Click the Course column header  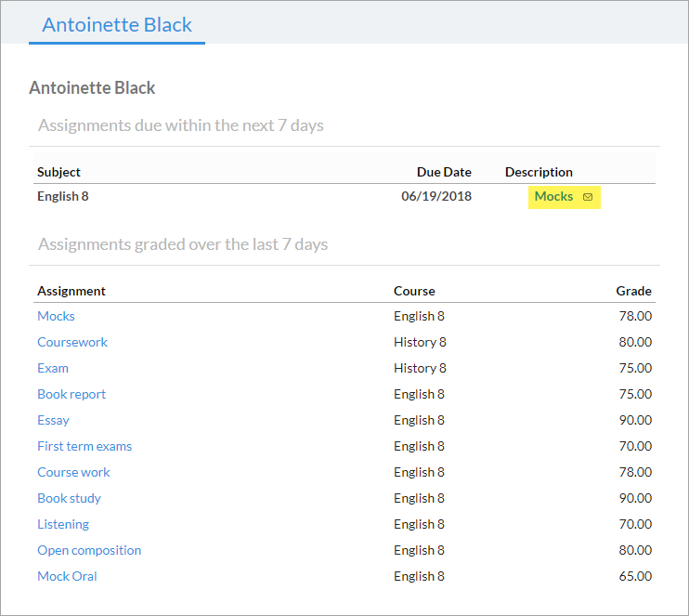414,291
